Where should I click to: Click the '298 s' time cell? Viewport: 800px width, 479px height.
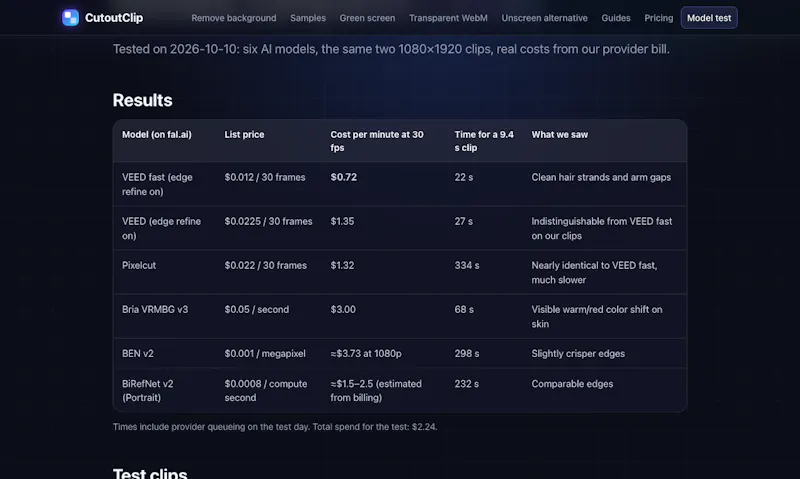467,354
